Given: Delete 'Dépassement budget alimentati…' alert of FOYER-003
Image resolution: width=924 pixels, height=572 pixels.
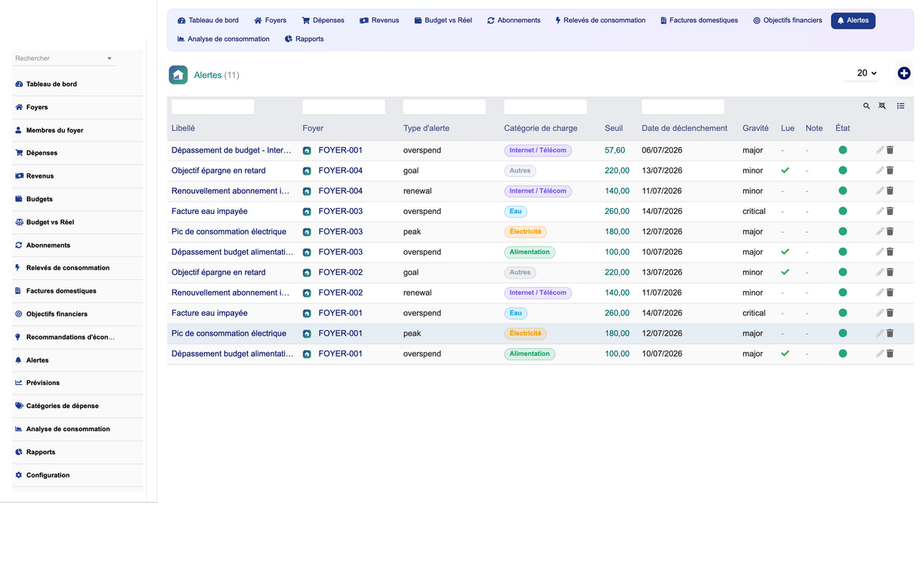Looking at the screenshot, I should (890, 252).
